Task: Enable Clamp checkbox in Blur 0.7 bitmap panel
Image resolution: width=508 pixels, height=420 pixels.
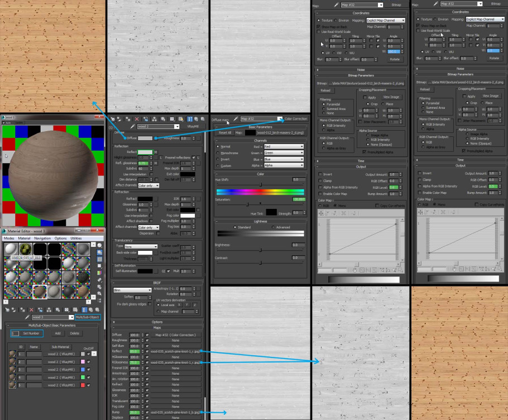Action: pyautogui.click(x=320, y=181)
